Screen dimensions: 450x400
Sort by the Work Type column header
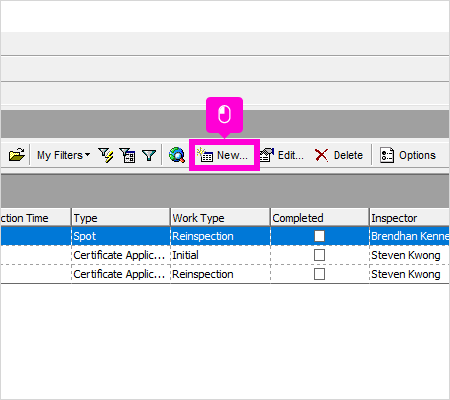[220, 218]
